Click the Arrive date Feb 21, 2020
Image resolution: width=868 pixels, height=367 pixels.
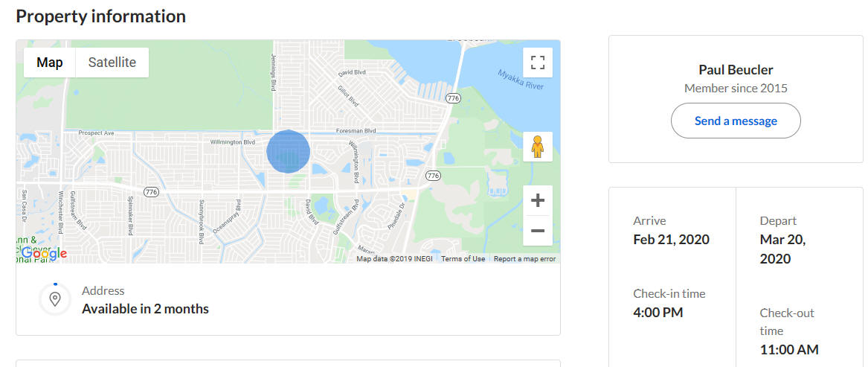point(671,240)
